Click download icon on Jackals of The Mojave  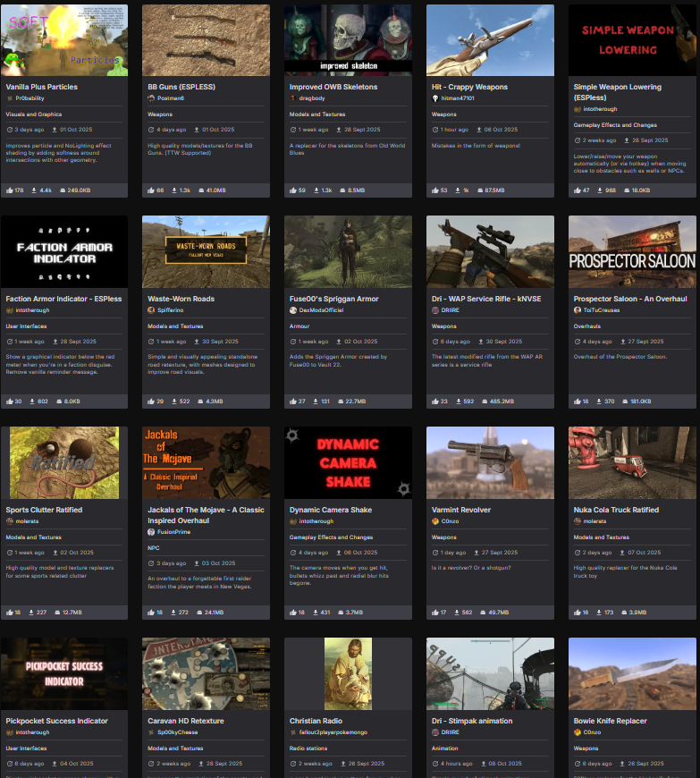(x=173, y=613)
